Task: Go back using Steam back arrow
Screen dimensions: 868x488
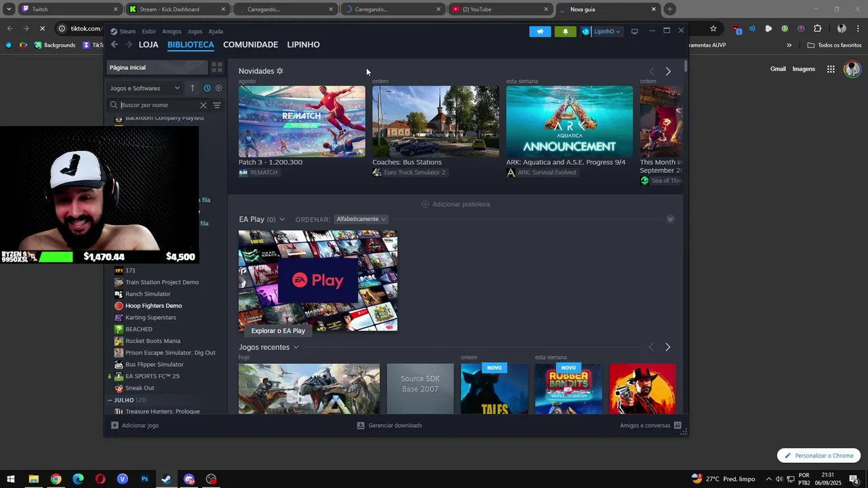Action: click(114, 45)
